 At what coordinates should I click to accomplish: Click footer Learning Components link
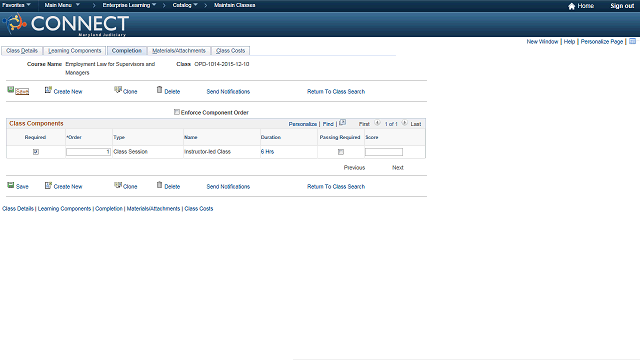64,209
